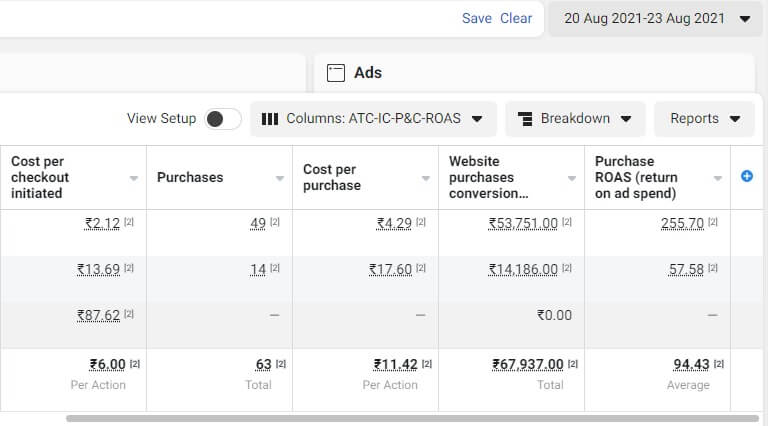The width and height of the screenshot is (768, 426).
Task: Click sort arrow on Purchase ROAS column
Action: (719, 178)
